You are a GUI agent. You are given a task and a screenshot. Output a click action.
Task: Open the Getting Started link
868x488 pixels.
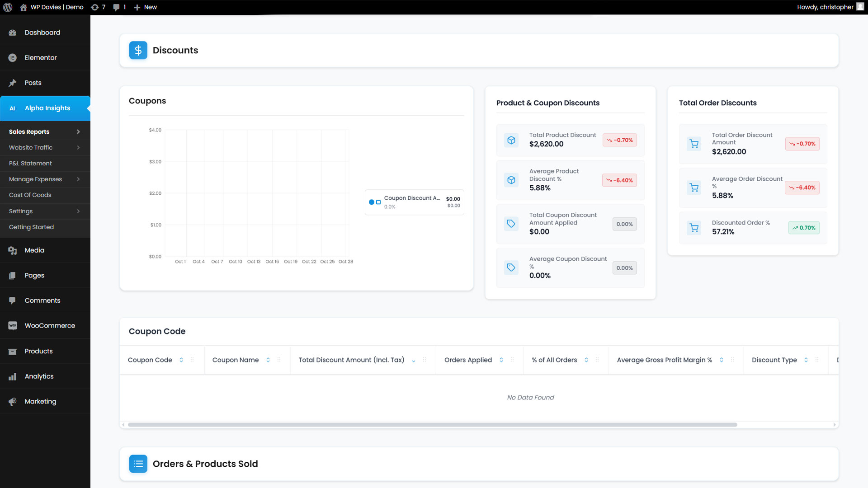(x=31, y=227)
